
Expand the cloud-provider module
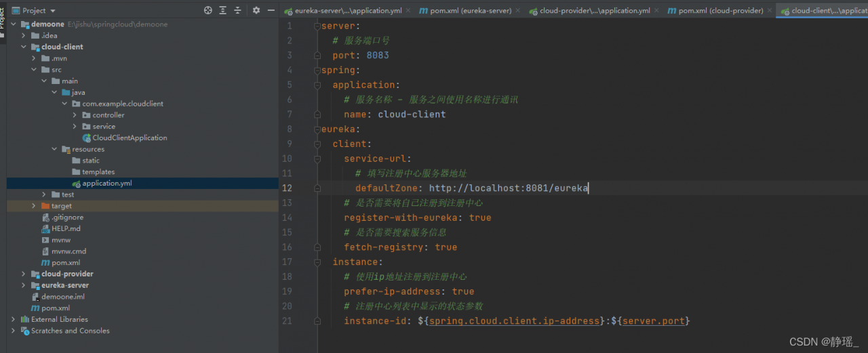[24, 274]
